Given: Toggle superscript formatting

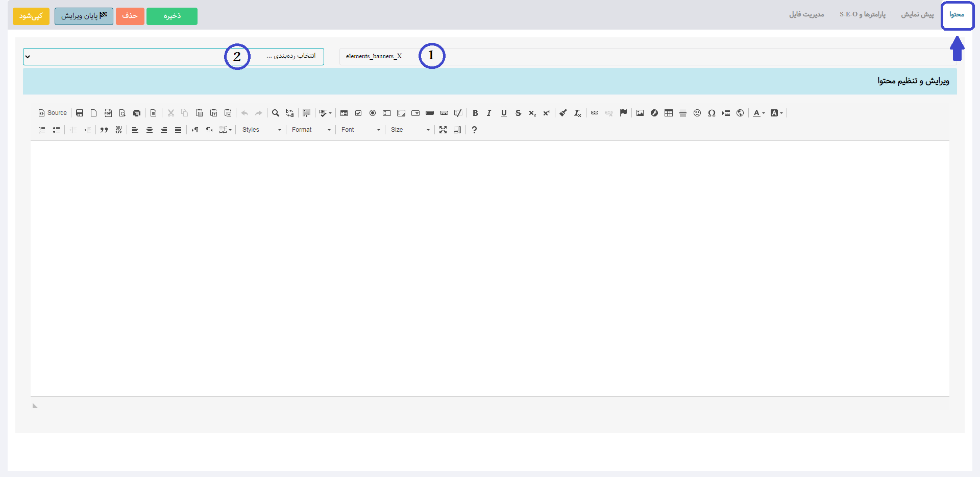Looking at the screenshot, I should coord(547,113).
